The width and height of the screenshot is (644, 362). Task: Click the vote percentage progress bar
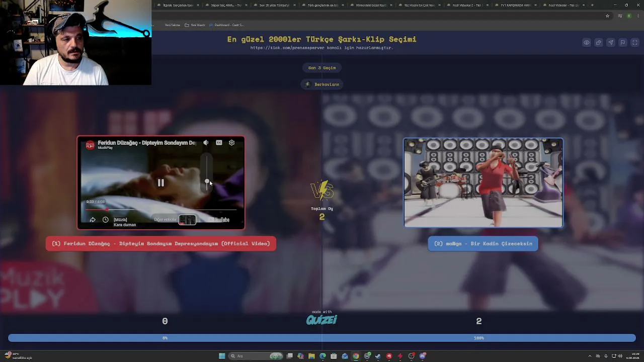click(322, 338)
